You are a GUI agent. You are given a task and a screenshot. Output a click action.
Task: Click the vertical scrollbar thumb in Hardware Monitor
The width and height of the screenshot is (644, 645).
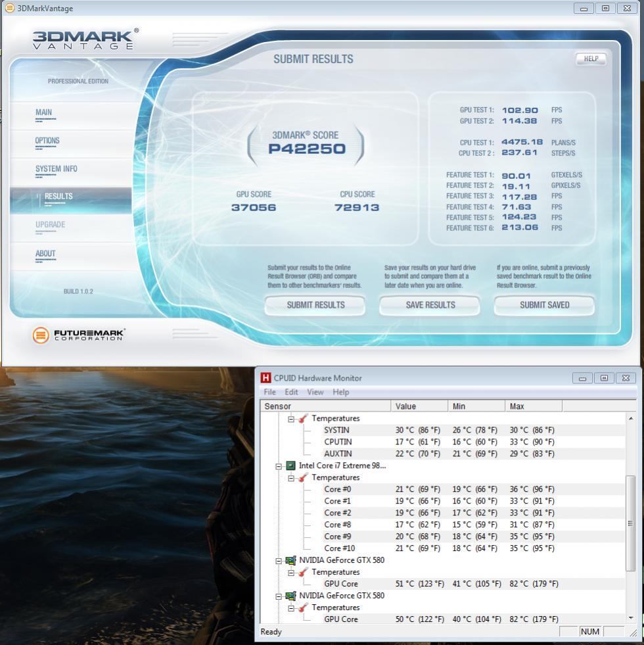click(x=630, y=523)
